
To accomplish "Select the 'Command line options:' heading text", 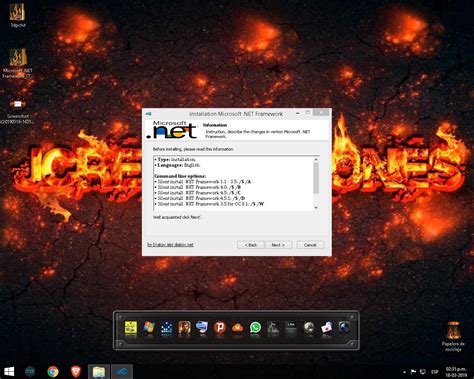I will (x=180, y=176).
